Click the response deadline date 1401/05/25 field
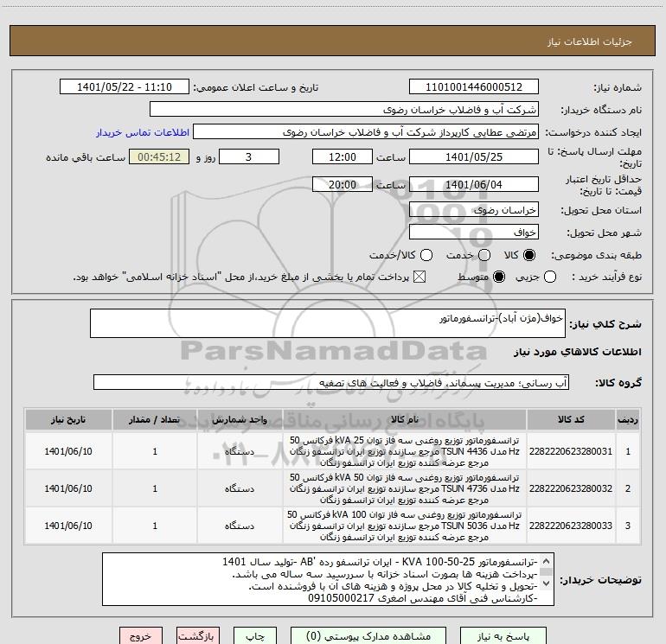This screenshot has width=666, height=644. tap(474, 156)
